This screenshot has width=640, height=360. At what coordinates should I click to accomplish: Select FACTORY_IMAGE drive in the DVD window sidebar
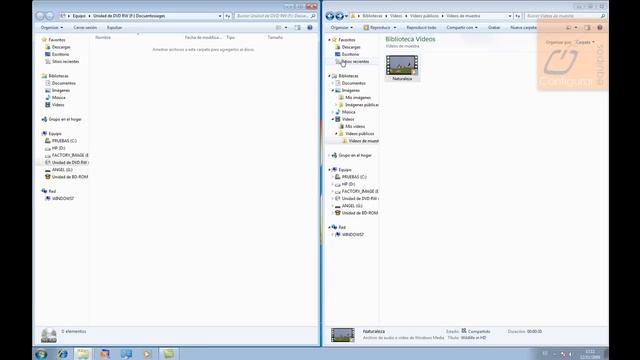(x=70, y=156)
